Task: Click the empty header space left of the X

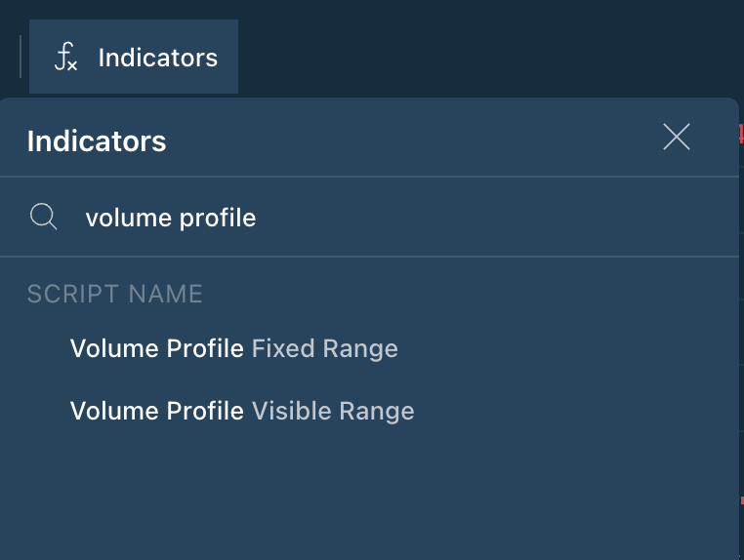Action: [x=439, y=140]
